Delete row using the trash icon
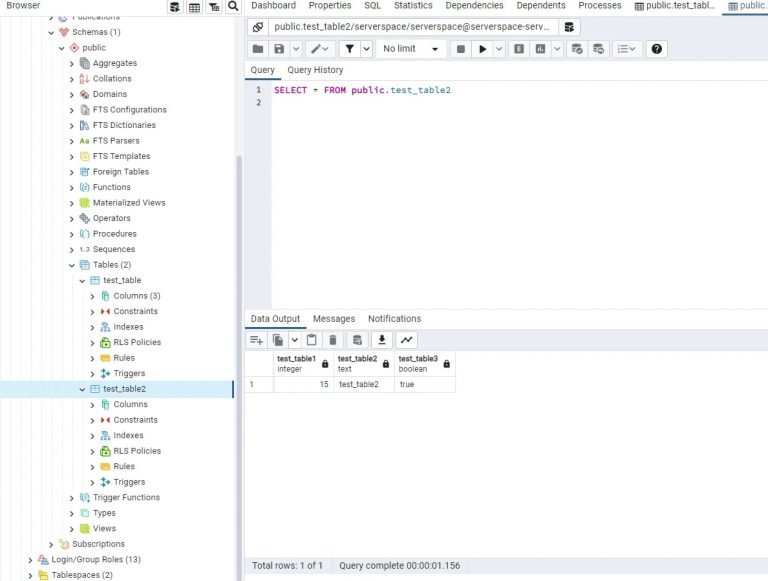 (333, 339)
